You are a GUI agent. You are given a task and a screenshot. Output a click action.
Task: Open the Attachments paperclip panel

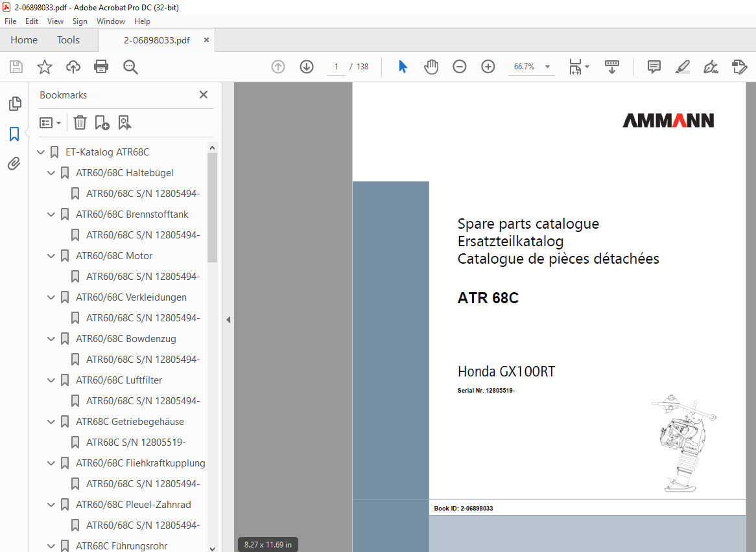(x=14, y=164)
